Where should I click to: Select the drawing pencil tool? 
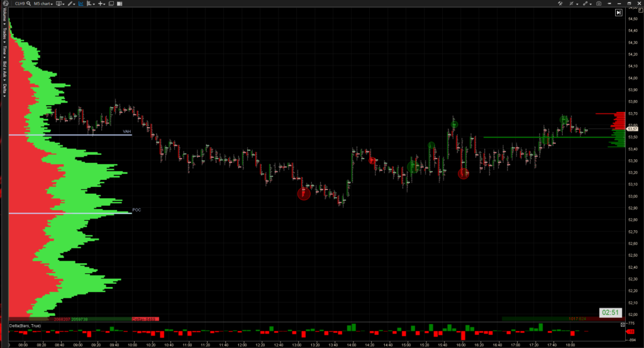tap(71, 4)
